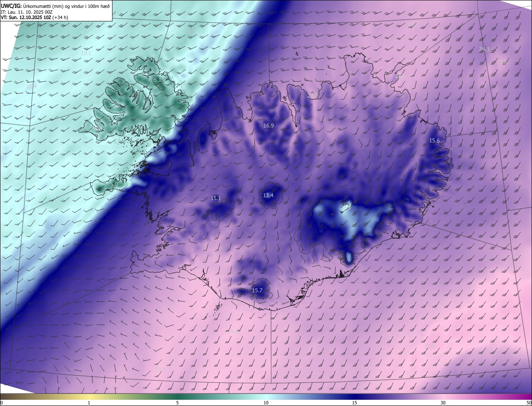Select the 24.3 value in the northeast corner

[x=484, y=49]
